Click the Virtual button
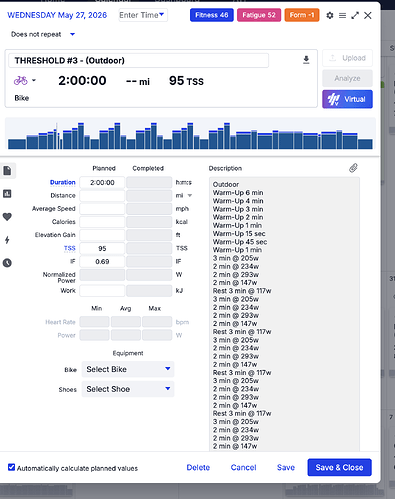Viewport: 395px width, 499px height. [347, 99]
